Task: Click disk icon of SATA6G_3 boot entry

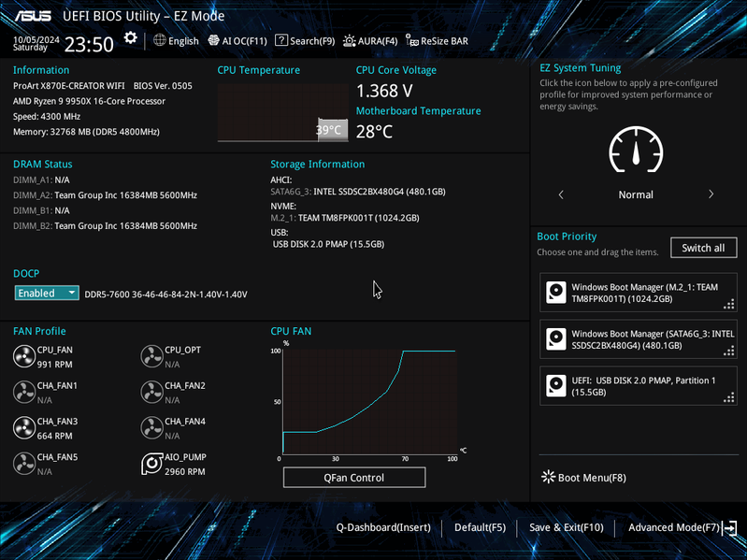Action: pyautogui.click(x=556, y=339)
